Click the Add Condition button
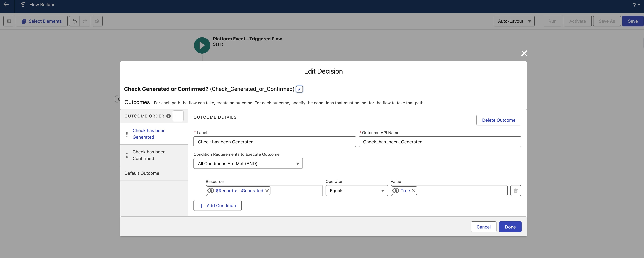This screenshot has height=258, width=644. click(217, 205)
